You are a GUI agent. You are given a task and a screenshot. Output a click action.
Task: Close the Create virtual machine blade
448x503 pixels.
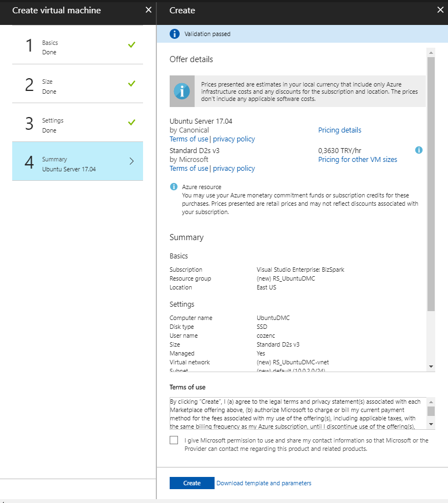click(149, 10)
